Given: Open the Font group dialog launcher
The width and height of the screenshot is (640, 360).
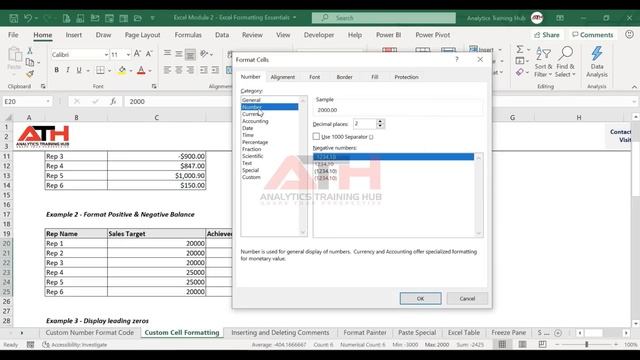Looking at the screenshot, I should point(154,86).
